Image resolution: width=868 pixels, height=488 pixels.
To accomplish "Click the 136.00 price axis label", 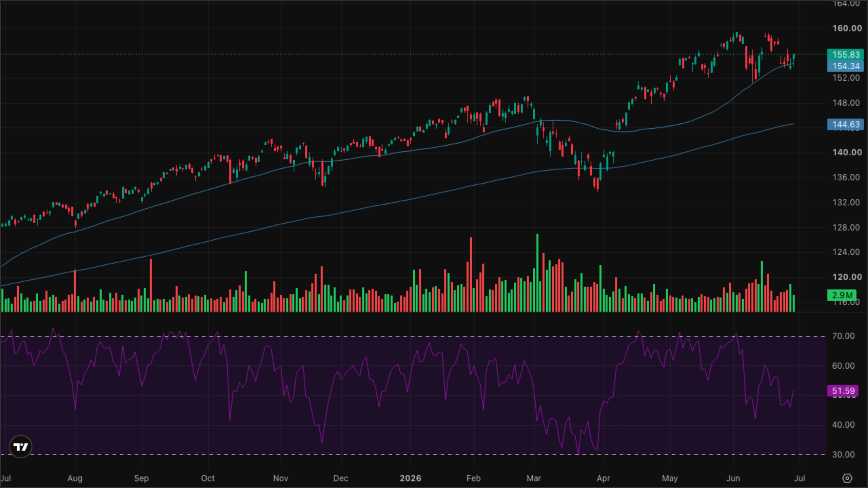I will pyautogui.click(x=846, y=177).
